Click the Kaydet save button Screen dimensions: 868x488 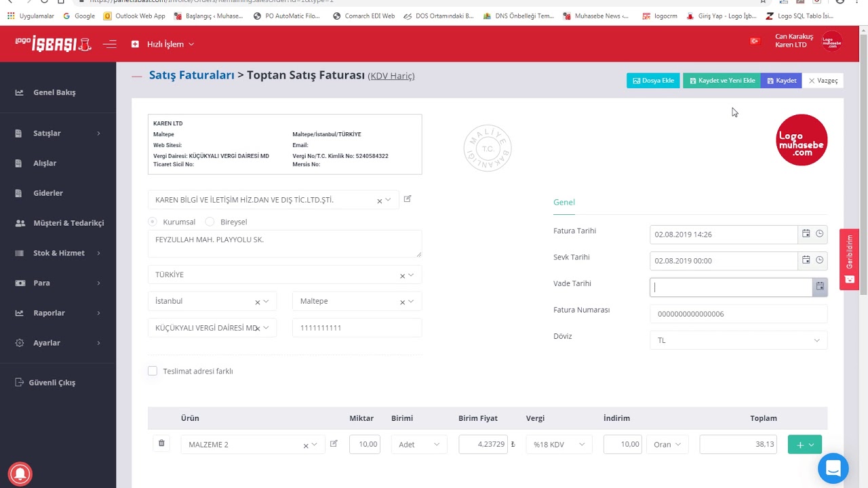click(781, 81)
